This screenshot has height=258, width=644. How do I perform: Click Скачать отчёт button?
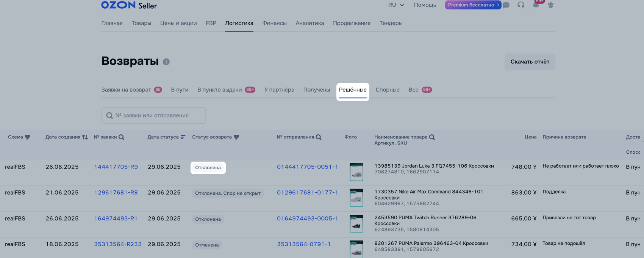(x=530, y=61)
